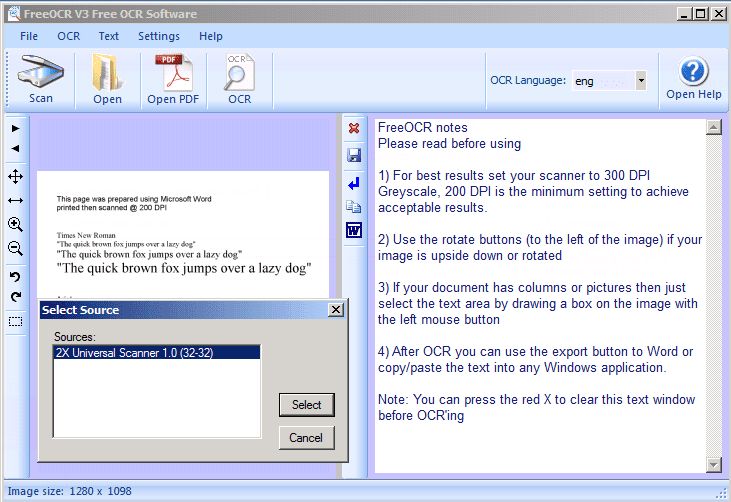
Task: Click the Open PDF icon
Action: (x=173, y=72)
